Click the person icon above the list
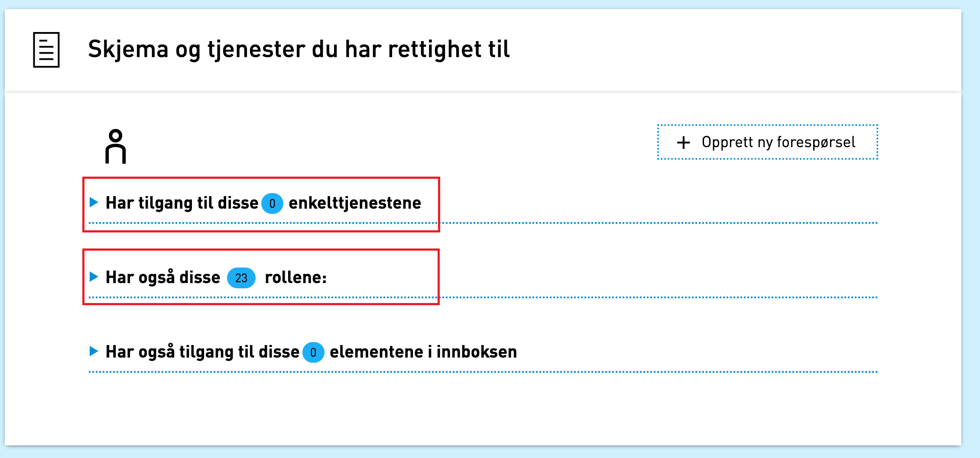 pos(116,147)
